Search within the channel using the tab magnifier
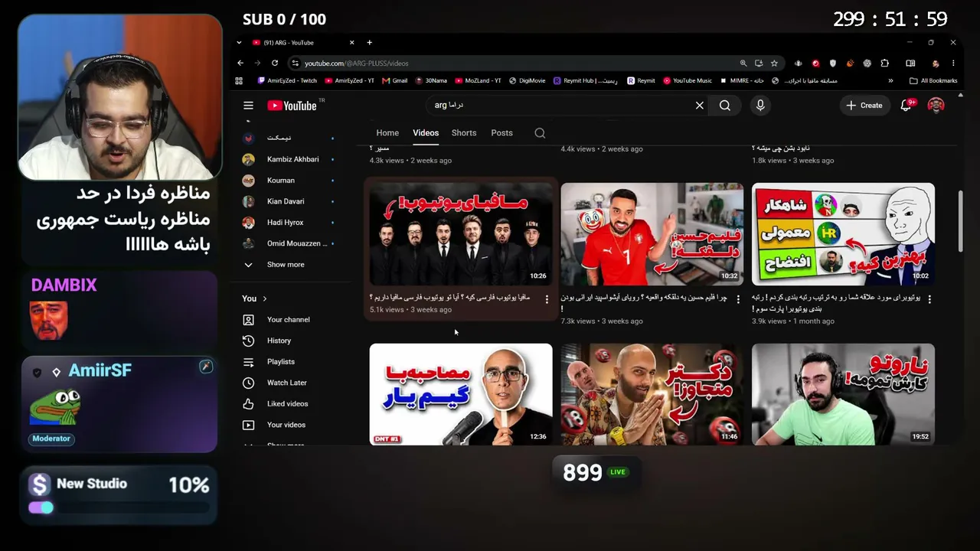This screenshot has height=551, width=980. (x=540, y=133)
